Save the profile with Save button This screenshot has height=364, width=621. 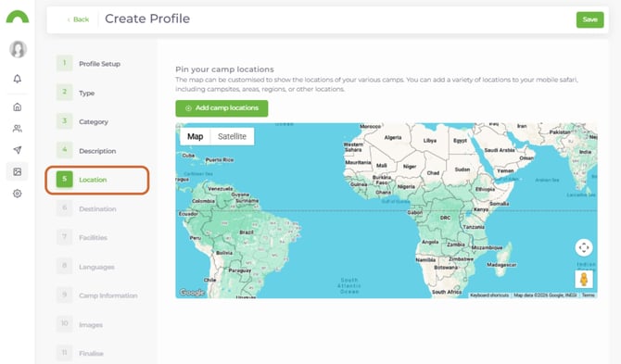click(589, 19)
